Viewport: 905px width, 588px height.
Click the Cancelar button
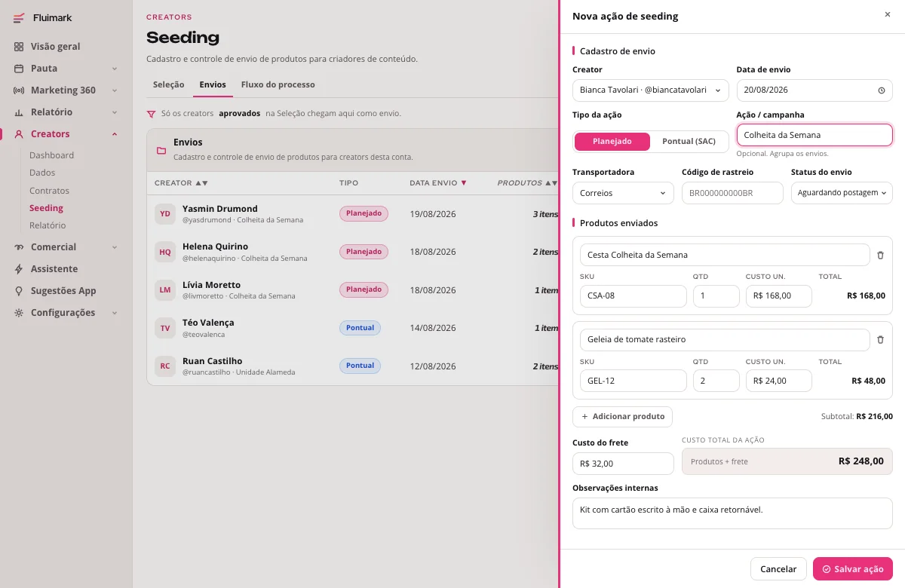pyautogui.click(x=778, y=569)
